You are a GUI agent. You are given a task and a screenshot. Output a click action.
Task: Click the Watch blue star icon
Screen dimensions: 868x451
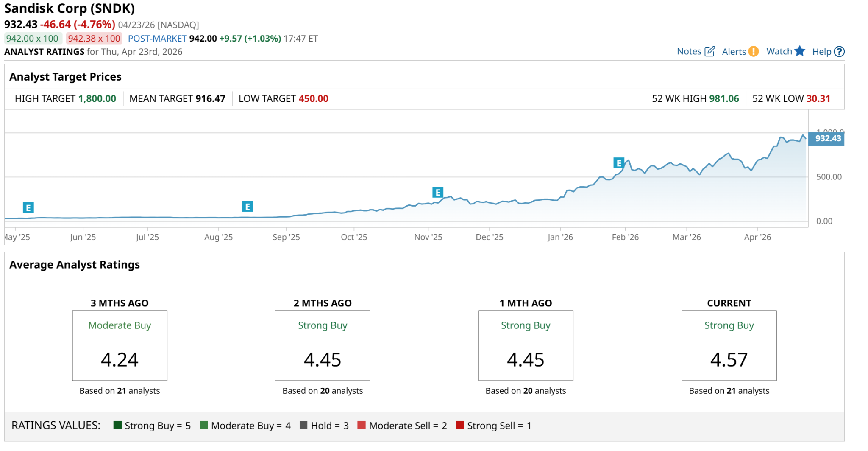click(800, 51)
